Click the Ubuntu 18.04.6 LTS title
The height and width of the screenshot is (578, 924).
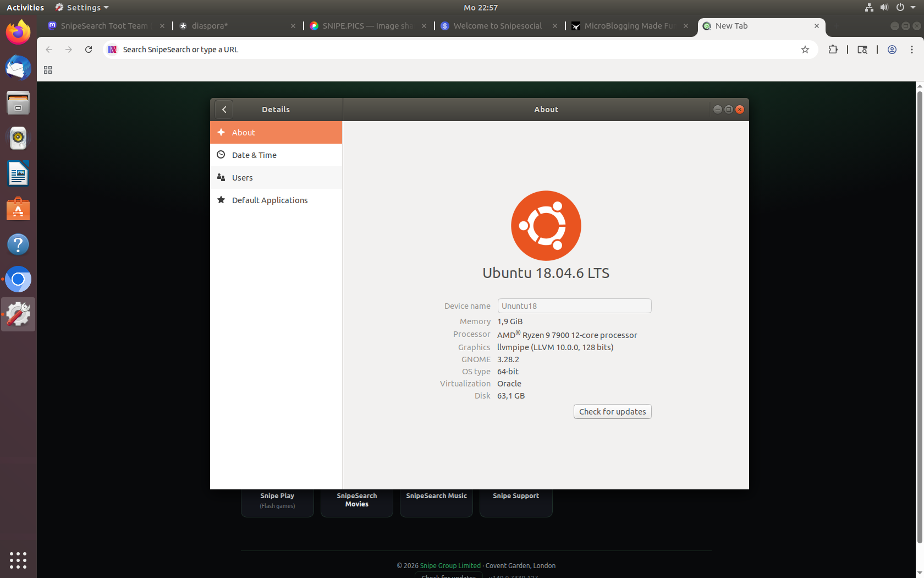pyautogui.click(x=546, y=274)
